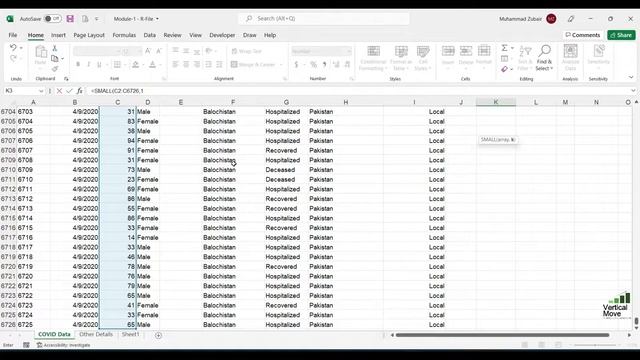Image resolution: width=640 pixels, height=360 pixels.
Task: Save the workbook using the Save icon
Action: [x=70, y=19]
